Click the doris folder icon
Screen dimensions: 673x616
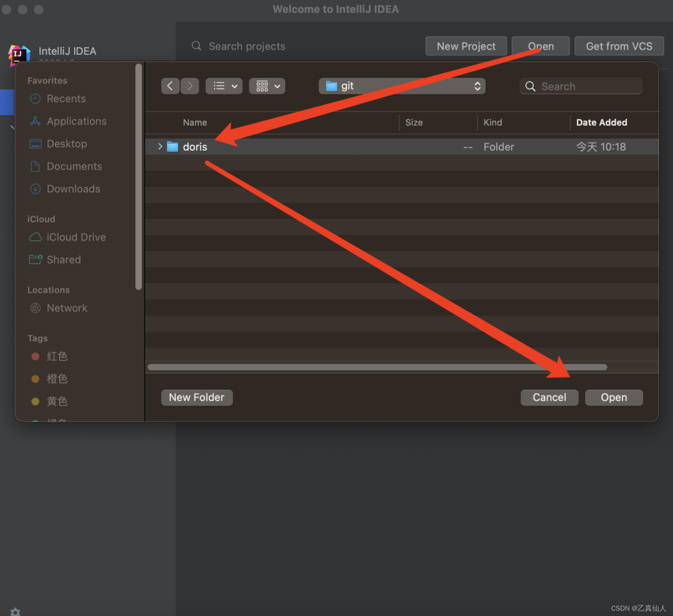point(173,147)
